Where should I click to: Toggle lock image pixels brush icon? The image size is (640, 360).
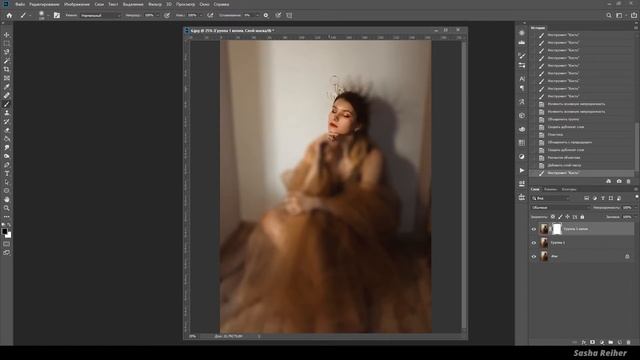(x=560, y=217)
